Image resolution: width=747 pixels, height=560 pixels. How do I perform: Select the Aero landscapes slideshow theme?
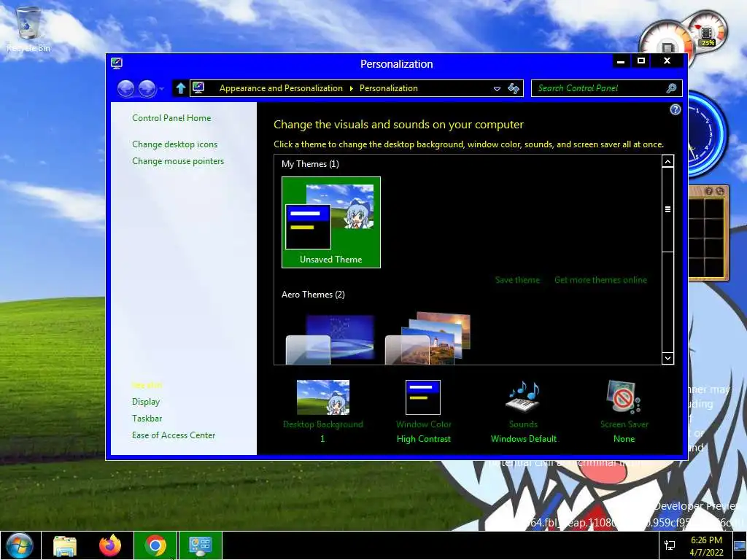[x=427, y=338]
